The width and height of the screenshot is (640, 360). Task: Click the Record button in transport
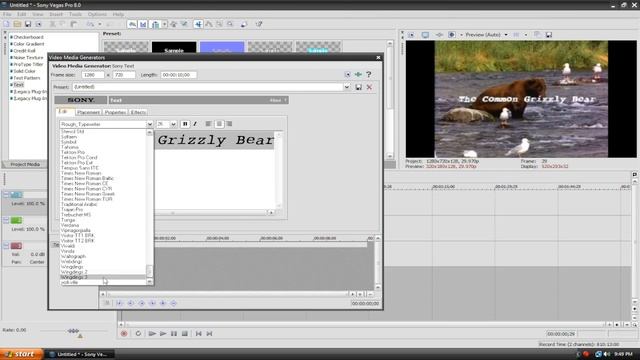[124, 333]
